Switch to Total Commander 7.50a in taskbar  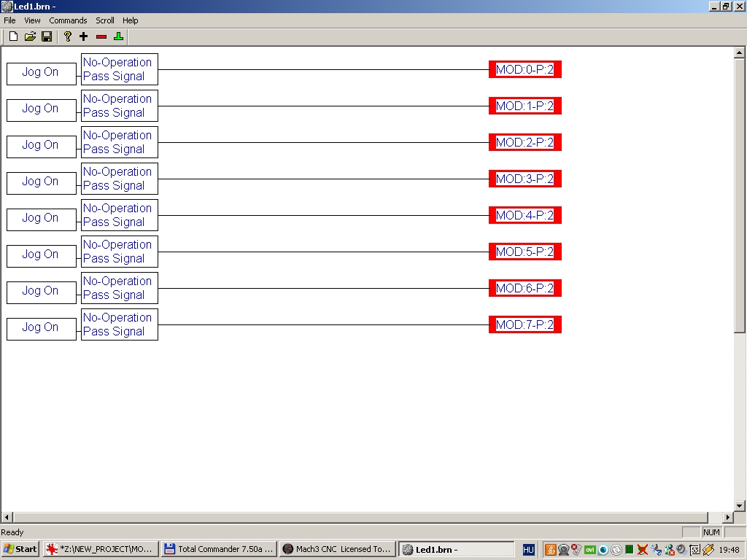click(219, 549)
